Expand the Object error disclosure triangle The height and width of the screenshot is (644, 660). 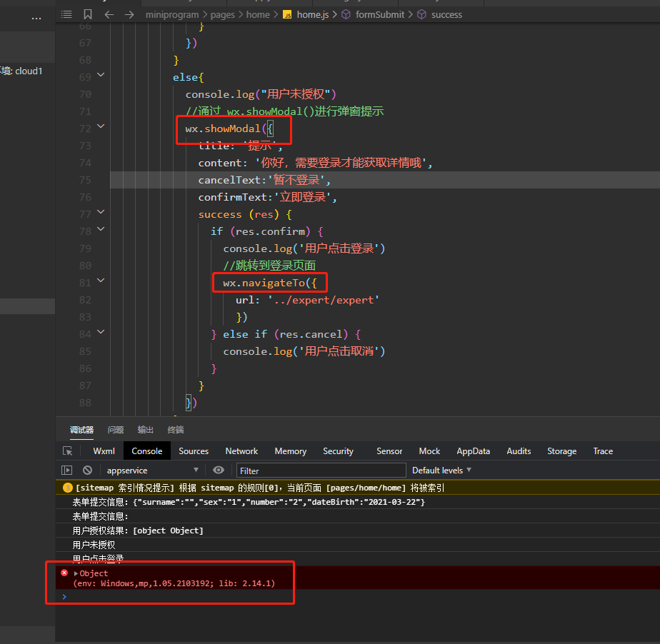[x=76, y=573]
